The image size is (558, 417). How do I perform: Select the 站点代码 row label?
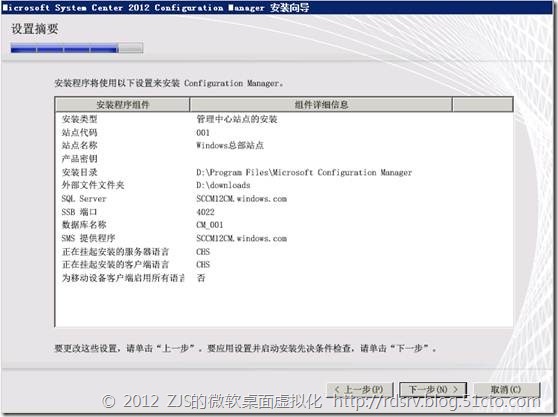(79, 132)
